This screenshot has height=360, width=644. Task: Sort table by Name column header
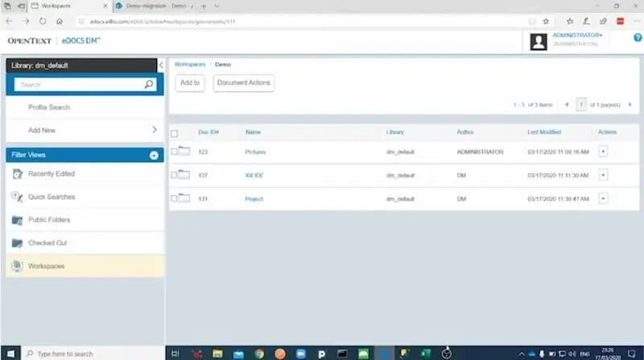[x=253, y=132]
